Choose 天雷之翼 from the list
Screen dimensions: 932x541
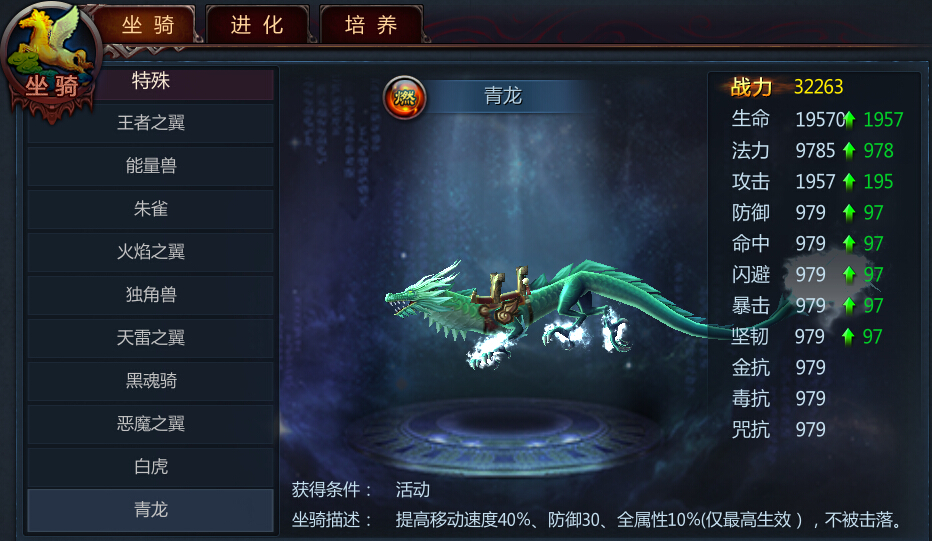click(x=150, y=338)
